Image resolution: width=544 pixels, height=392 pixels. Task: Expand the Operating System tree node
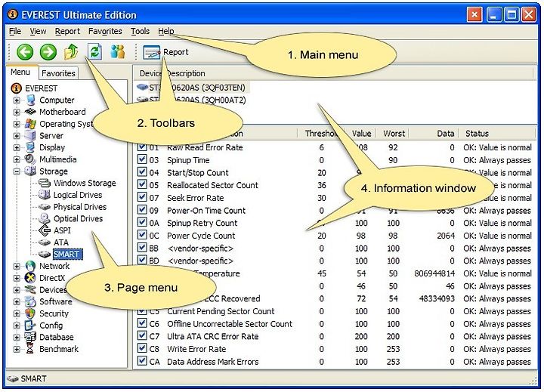point(17,124)
